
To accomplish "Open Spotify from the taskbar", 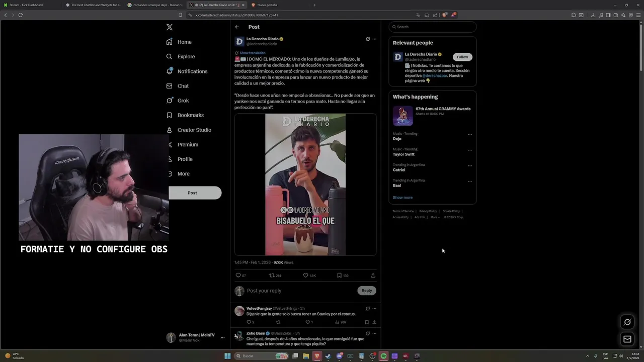I will [x=383, y=356].
